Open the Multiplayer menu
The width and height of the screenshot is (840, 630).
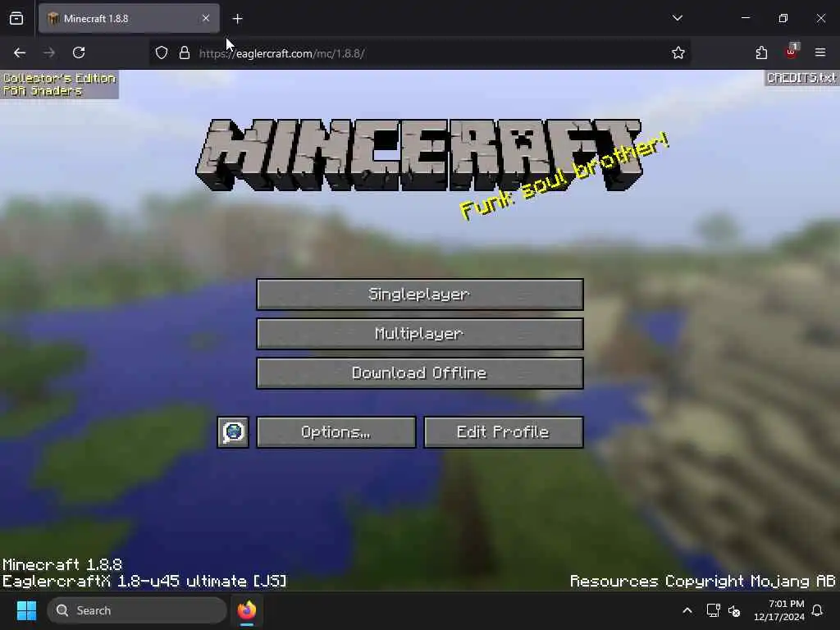point(419,334)
